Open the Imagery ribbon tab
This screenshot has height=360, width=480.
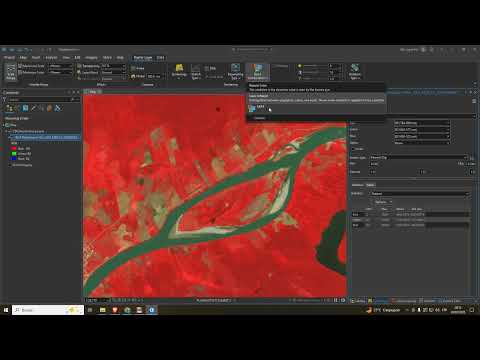pos(91,58)
